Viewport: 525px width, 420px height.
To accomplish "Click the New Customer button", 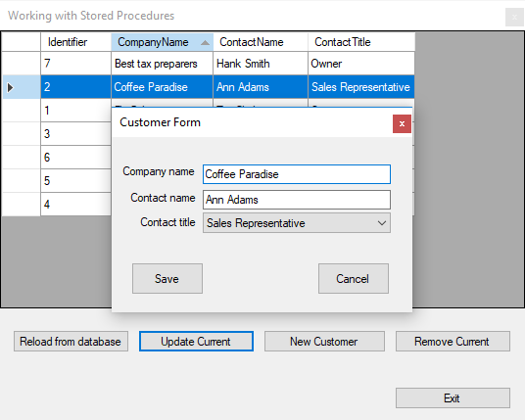I will (324, 342).
